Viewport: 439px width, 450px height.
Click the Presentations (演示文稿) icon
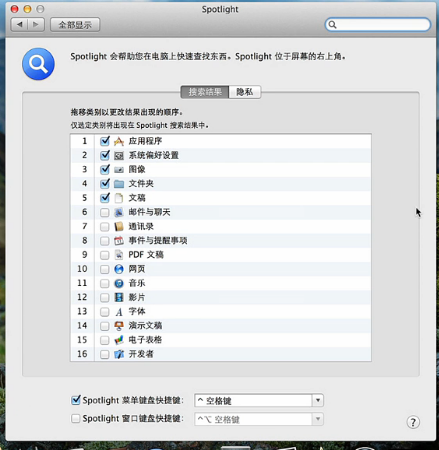119,326
